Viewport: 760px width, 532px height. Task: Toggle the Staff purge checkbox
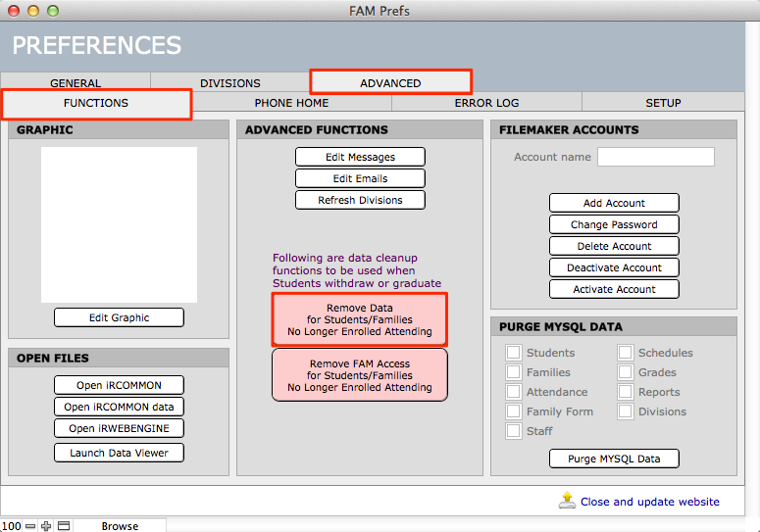click(514, 431)
